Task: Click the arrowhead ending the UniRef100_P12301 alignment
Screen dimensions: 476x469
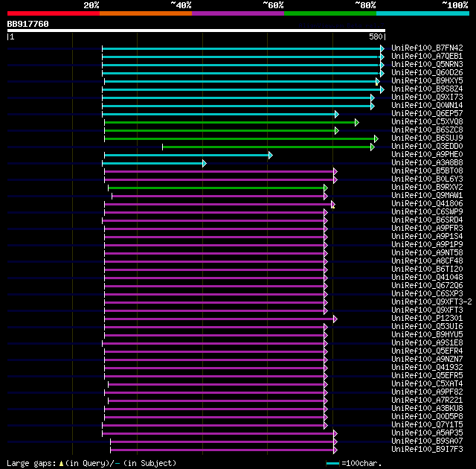Action: [335, 319]
